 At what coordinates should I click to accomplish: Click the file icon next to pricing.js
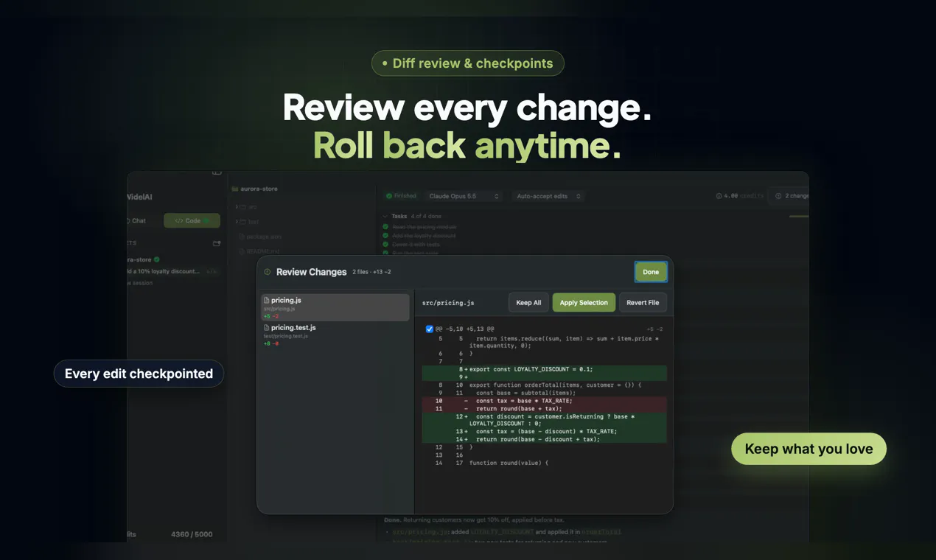coord(267,301)
